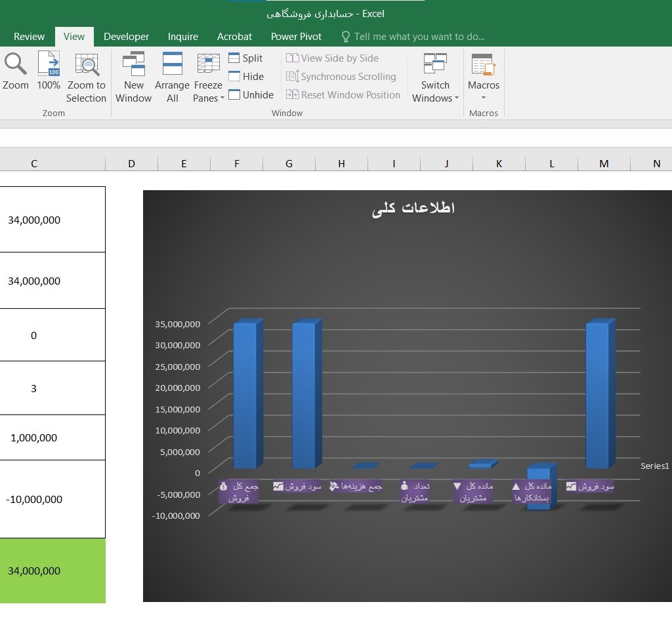Split the worksheet window
The height and width of the screenshot is (623, 672).
pyautogui.click(x=245, y=58)
